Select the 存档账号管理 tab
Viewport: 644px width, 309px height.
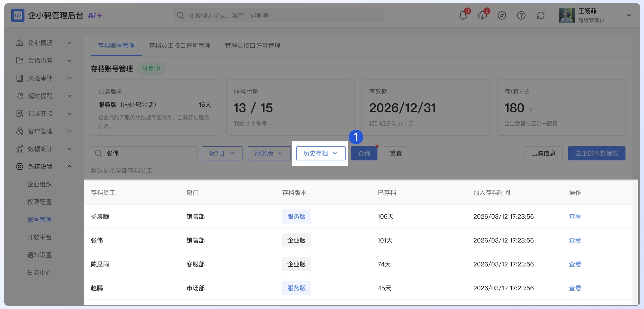pos(116,46)
